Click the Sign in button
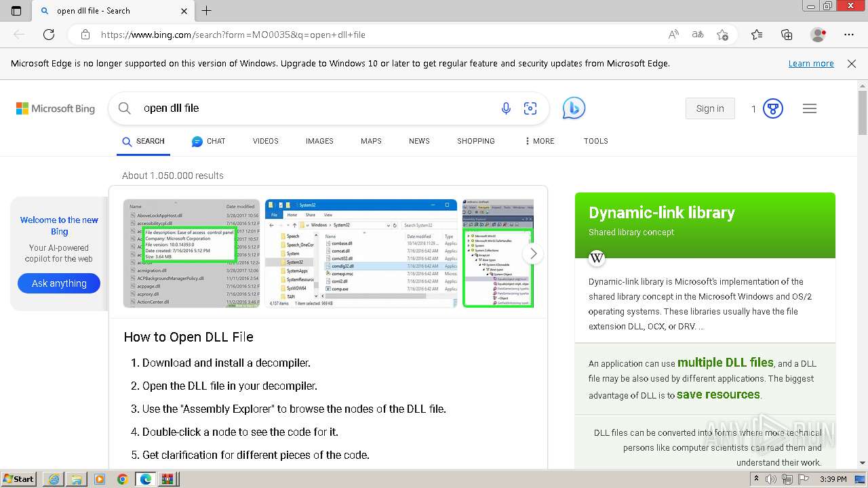The width and height of the screenshot is (868, 488). 710,108
